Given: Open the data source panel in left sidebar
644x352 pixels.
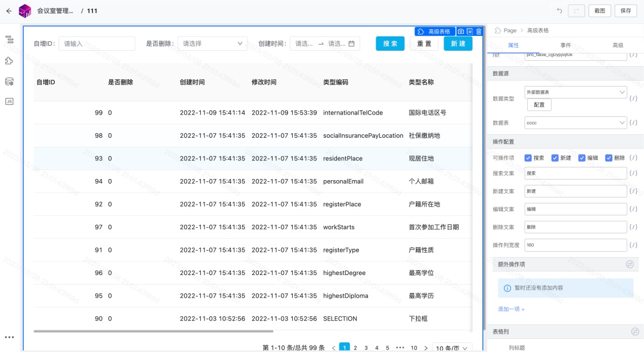Looking at the screenshot, I should point(10,81).
